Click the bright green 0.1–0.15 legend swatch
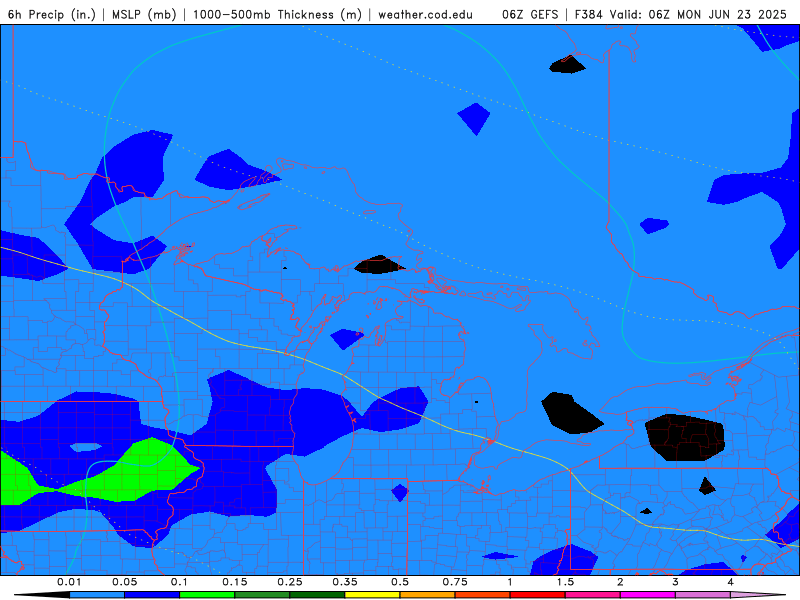The image size is (800, 600). pyautogui.click(x=207, y=595)
